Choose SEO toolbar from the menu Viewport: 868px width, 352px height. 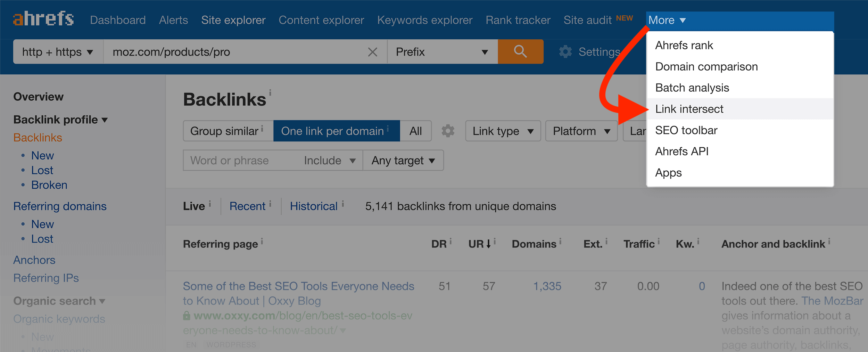click(740, 130)
